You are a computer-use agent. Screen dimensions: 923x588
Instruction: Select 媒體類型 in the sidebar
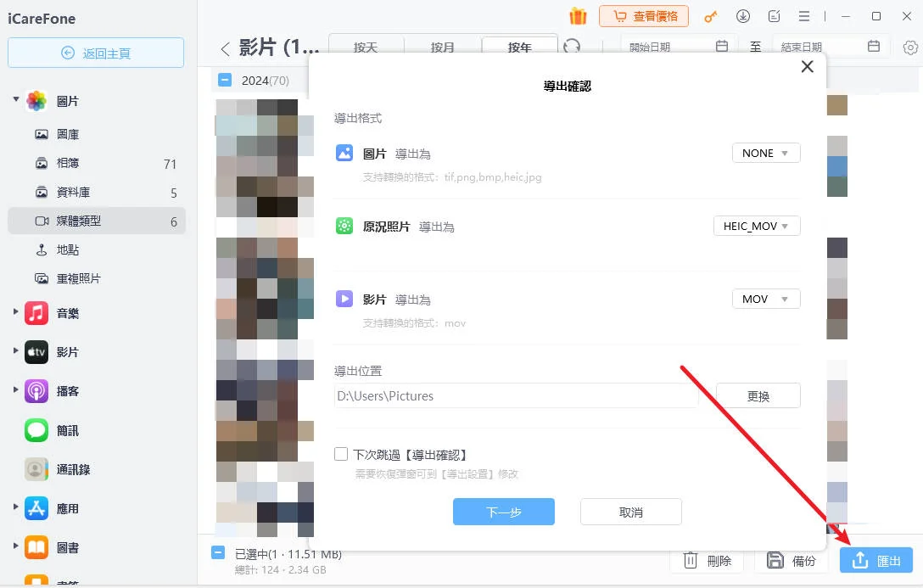[x=97, y=221]
